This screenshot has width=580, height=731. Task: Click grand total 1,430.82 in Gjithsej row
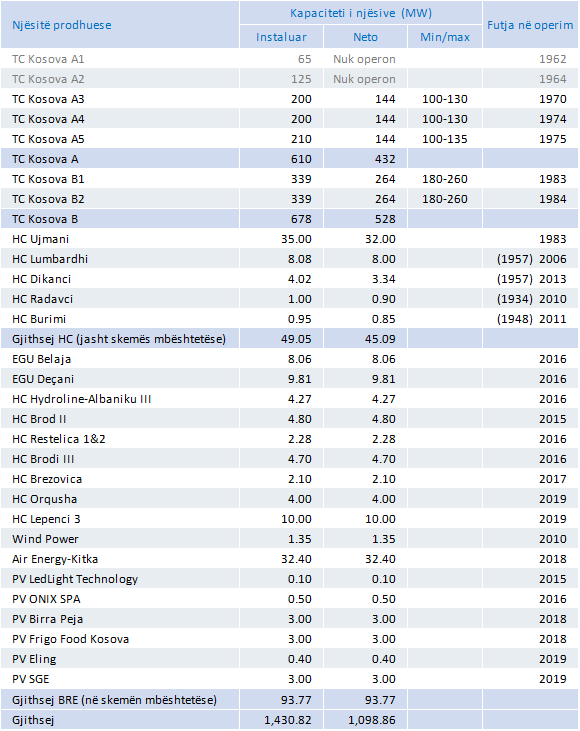(288, 720)
